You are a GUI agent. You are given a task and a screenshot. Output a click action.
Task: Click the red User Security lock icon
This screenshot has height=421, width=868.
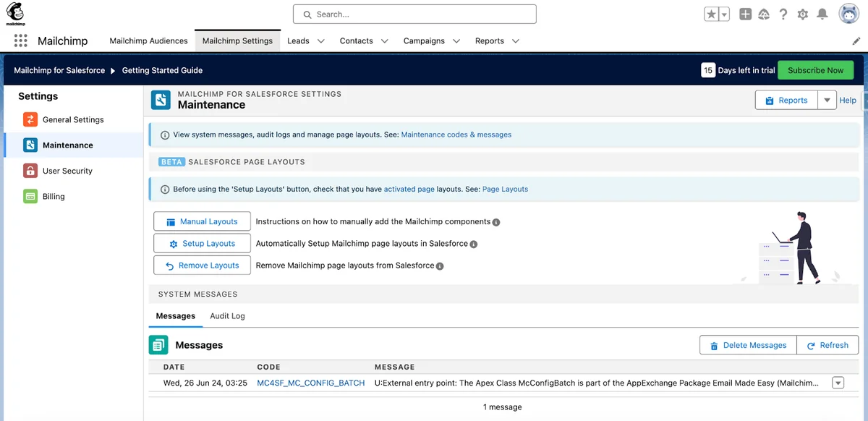point(30,171)
